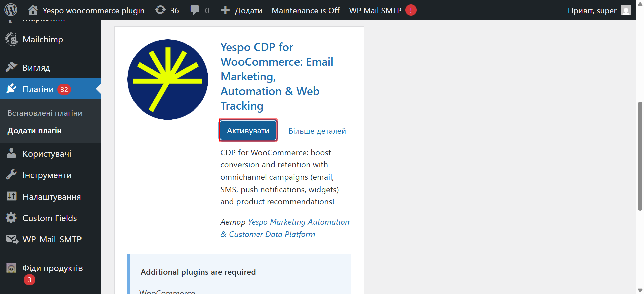644x294 pixels.
Task: Click the Вигляд paintbrush icon
Action: click(x=11, y=67)
